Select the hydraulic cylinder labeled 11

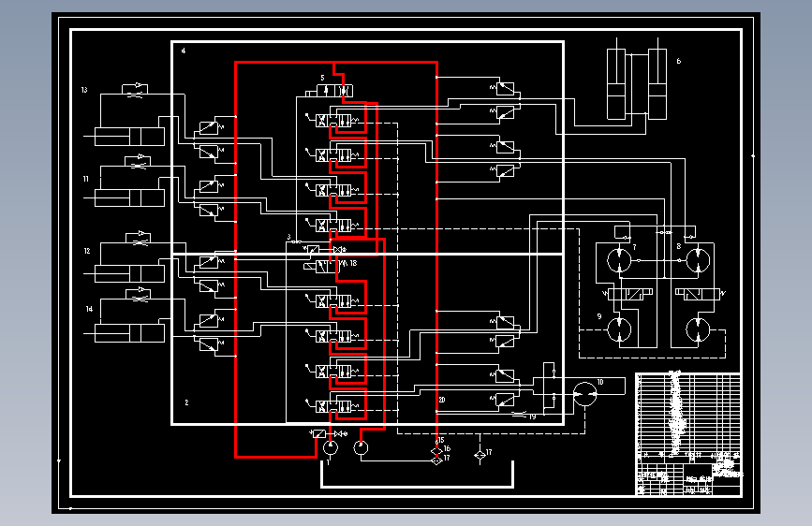pos(129,198)
